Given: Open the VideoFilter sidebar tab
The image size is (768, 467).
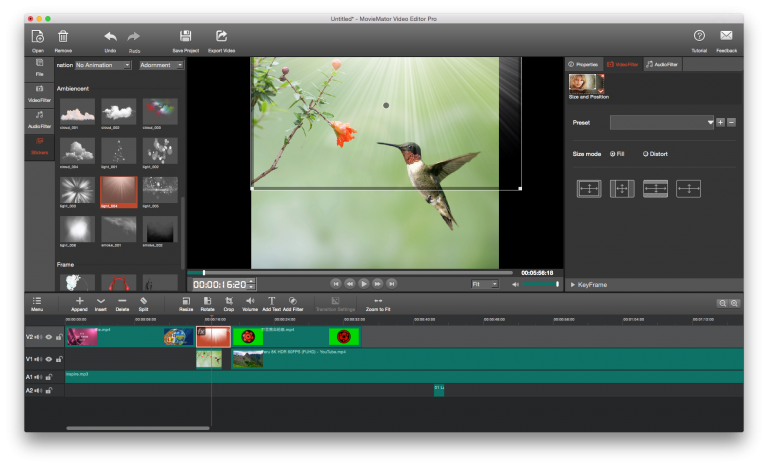Looking at the screenshot, I should click(40, 94).
